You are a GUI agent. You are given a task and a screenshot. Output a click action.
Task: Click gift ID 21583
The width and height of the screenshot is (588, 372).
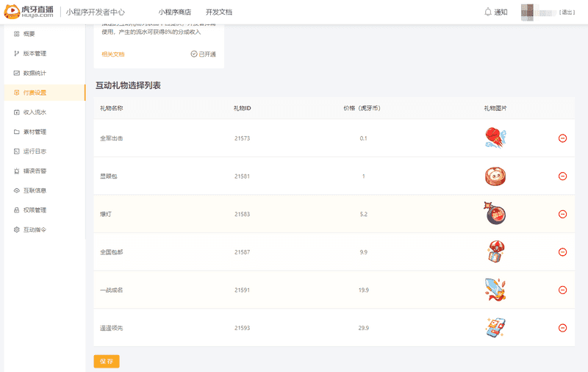[243, 214]
